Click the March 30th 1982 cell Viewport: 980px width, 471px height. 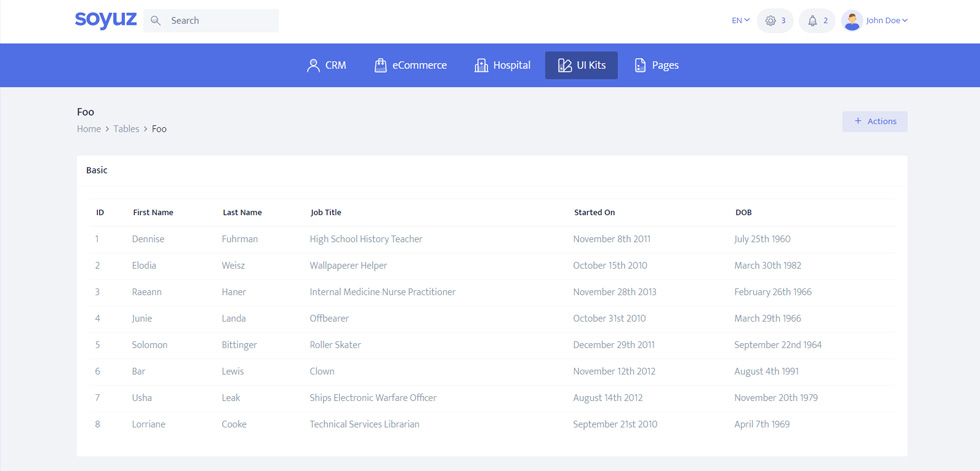point(768,265)
